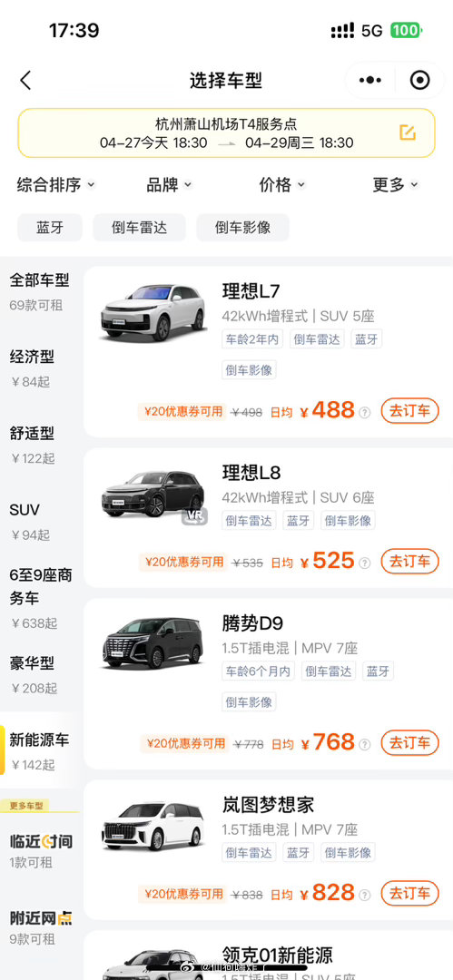Select the 经济型 category tab

[32, 368]
